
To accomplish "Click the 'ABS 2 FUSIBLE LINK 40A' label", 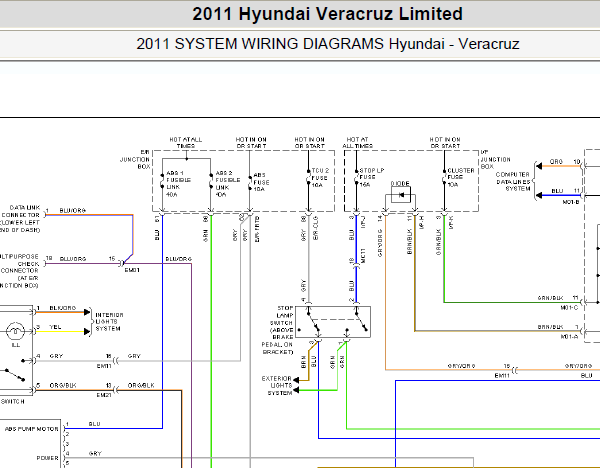I will tap(228, 184).
